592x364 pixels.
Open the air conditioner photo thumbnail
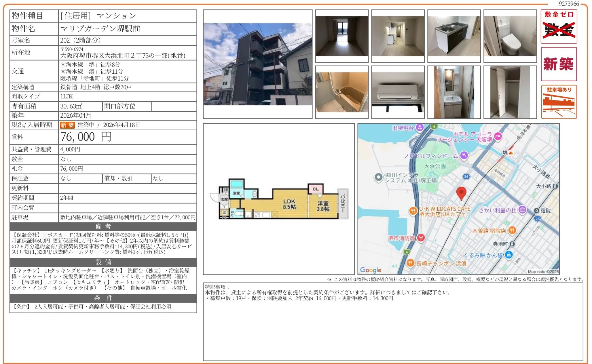(x=398, y=92)
